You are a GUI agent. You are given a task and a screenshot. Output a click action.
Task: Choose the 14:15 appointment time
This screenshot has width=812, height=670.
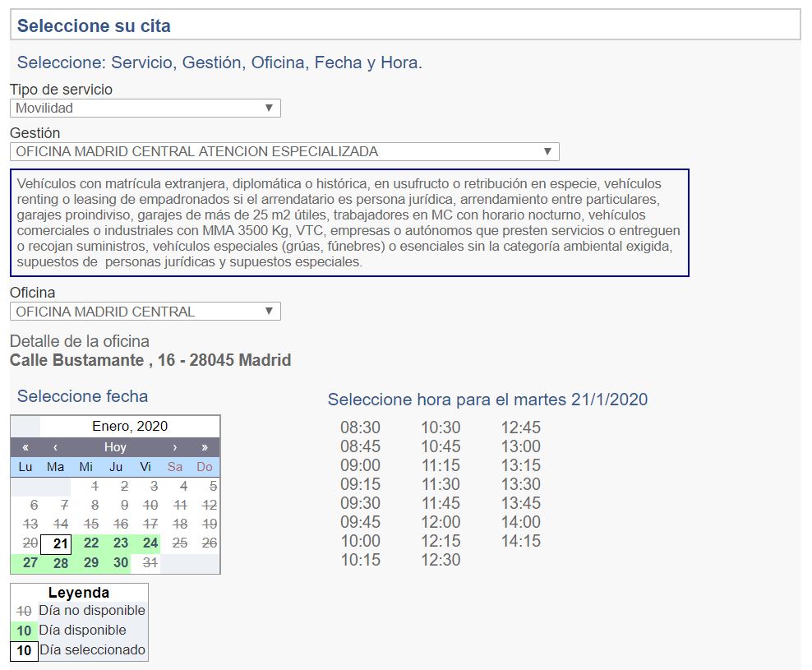(x=521, y=541)
